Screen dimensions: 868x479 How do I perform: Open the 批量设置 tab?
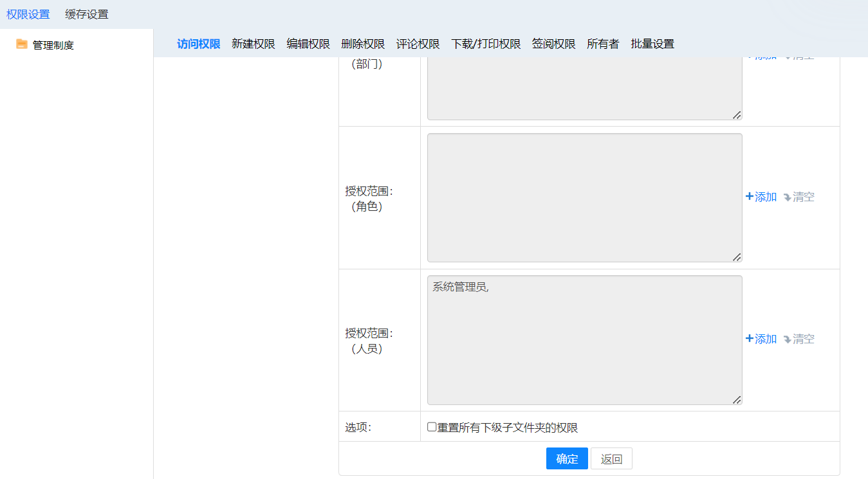click(652, 44)
